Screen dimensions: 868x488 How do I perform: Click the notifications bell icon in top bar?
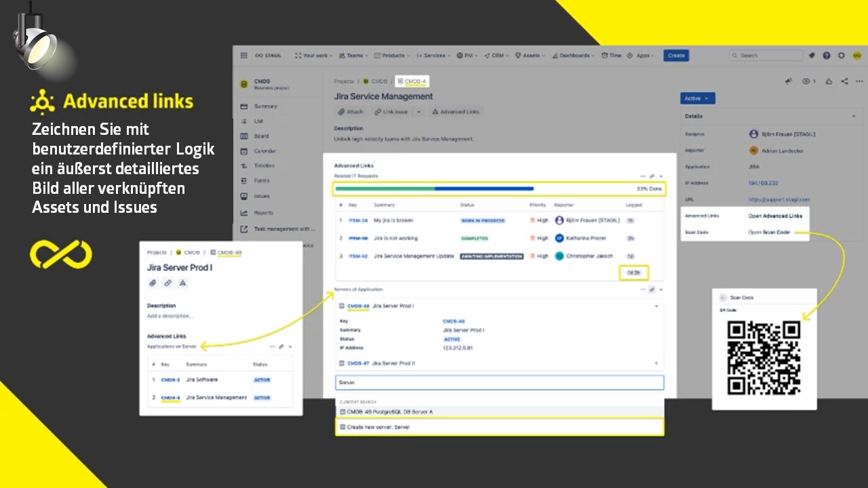812,56
